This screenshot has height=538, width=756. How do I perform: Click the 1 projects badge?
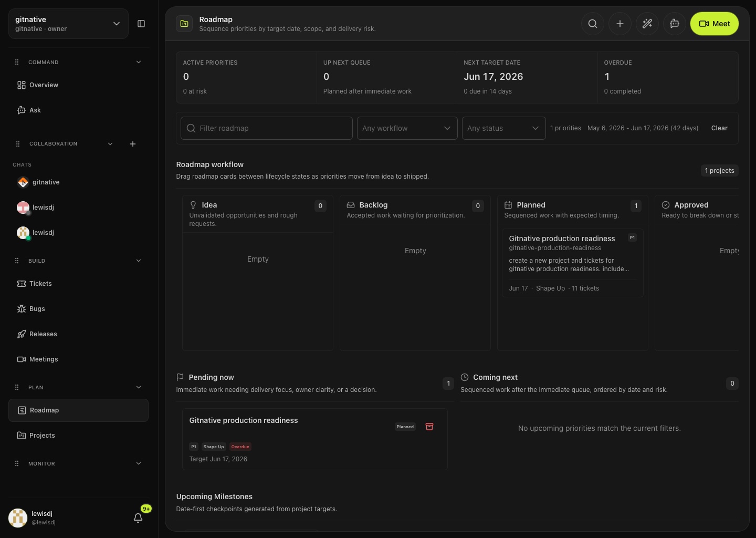(720, 171)
